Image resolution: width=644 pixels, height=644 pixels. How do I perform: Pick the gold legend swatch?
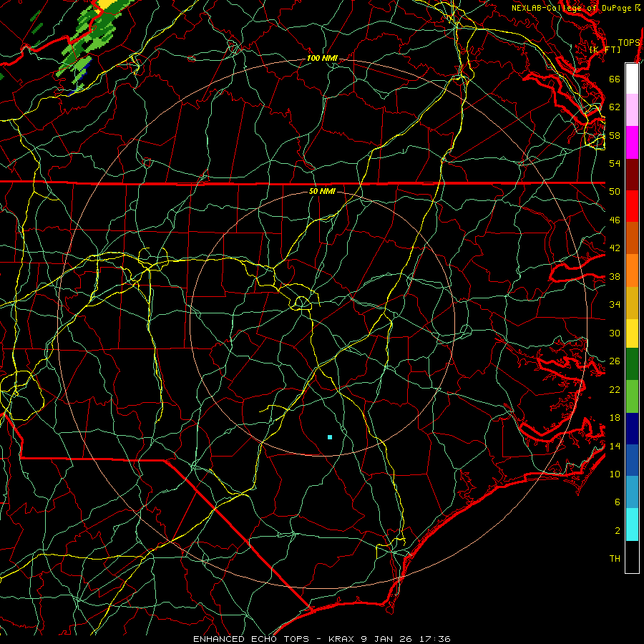tap(632, 303)
